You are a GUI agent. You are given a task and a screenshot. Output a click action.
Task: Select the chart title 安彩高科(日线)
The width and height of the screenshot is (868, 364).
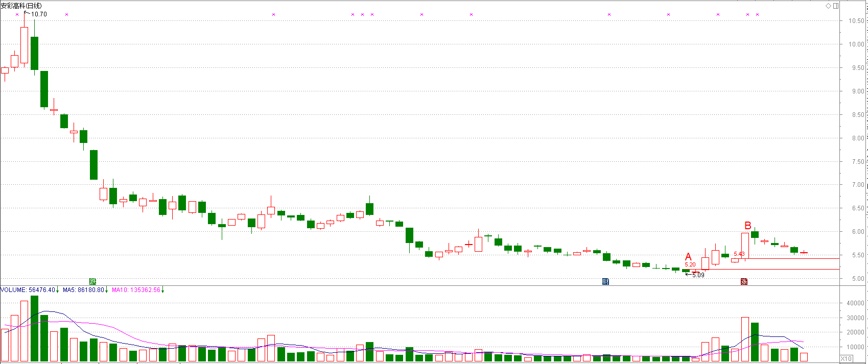click(21, 6)
